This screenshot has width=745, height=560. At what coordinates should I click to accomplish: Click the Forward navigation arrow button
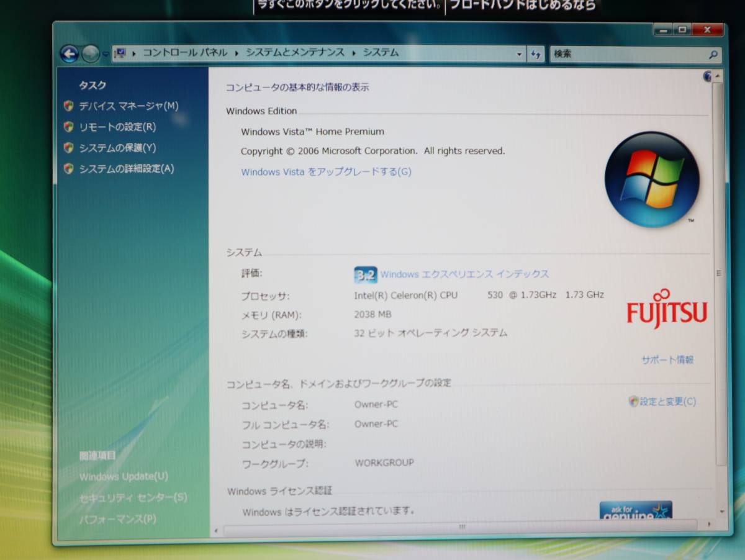pyautogui.click(x=91, y=54)
